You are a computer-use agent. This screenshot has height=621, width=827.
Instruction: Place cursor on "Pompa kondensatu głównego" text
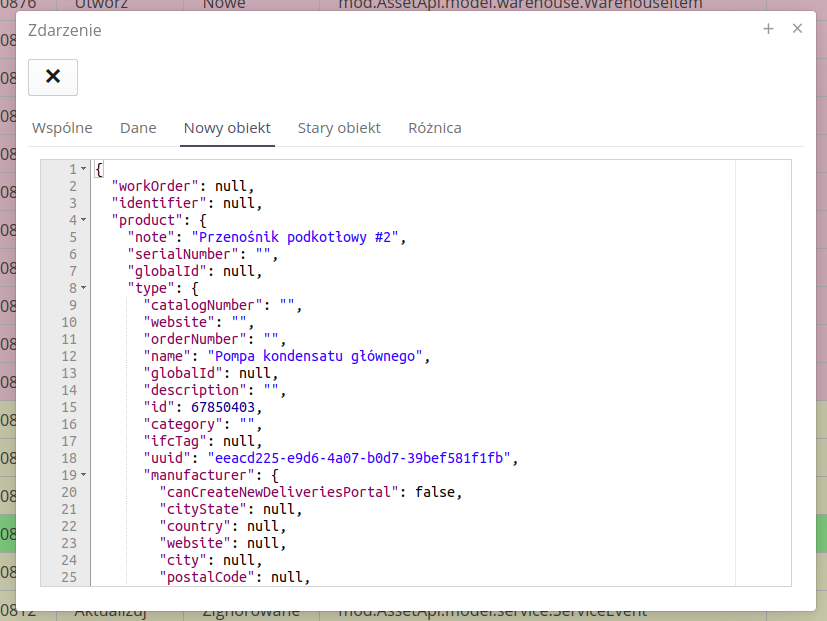pyautogui.click(x=316, y=356)
